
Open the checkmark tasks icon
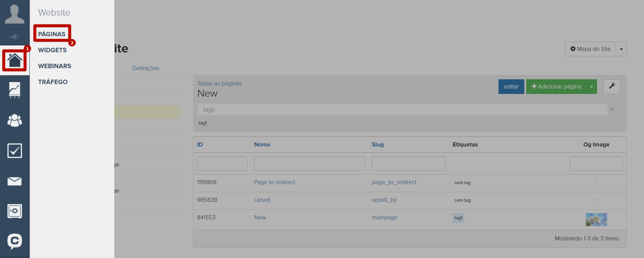tap(14, 150)
